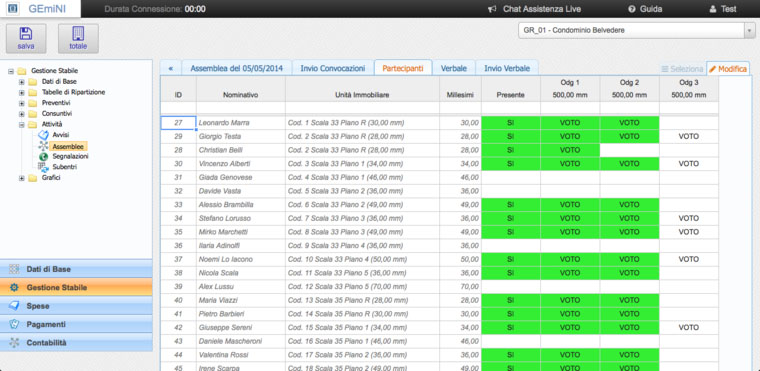Click the name Daniele Mascheroni

[230, 341]
